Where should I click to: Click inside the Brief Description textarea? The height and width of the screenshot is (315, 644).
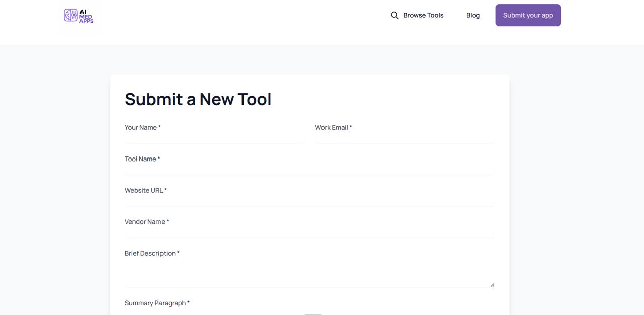(309, 274)
